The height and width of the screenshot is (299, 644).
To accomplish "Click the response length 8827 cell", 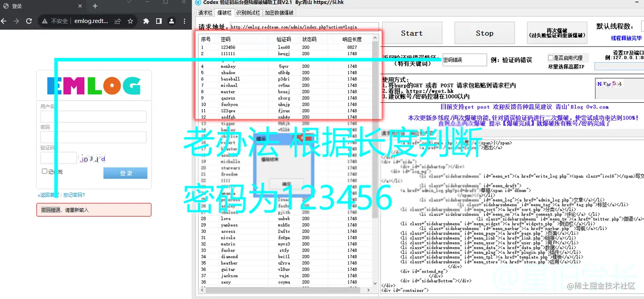I will [x=352, y=47].
